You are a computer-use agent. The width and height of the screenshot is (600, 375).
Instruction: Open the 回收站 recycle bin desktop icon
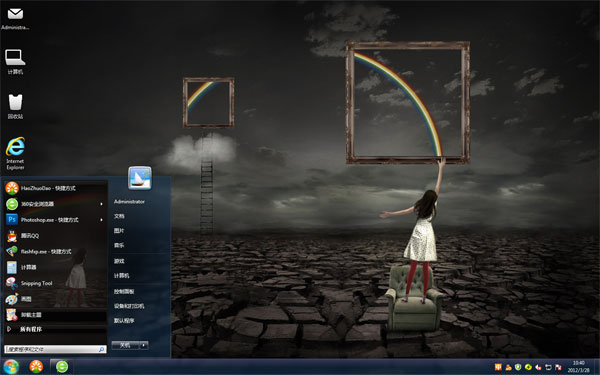[x=15, y=106]
